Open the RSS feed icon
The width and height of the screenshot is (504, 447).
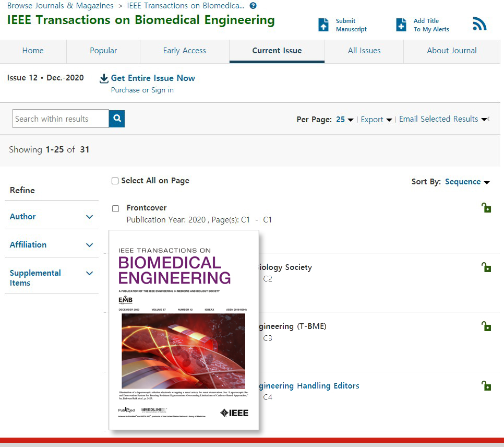(x=479, y=23)
